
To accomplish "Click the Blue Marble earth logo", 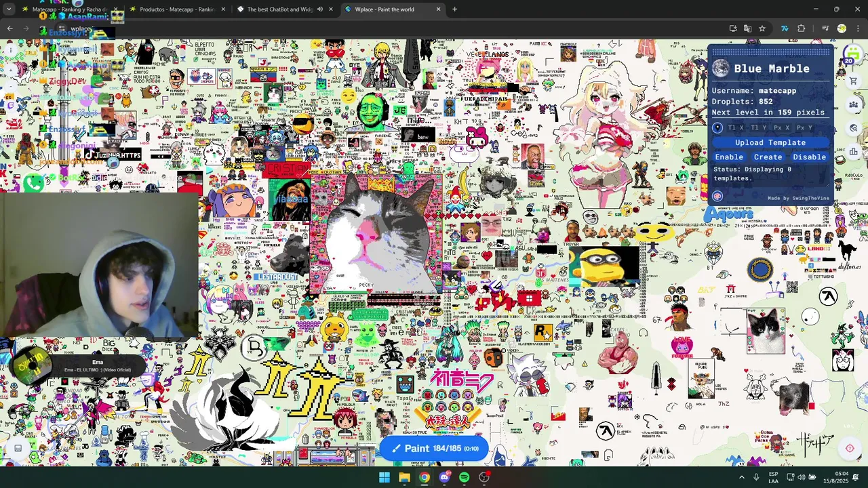I will pos(720,68).
